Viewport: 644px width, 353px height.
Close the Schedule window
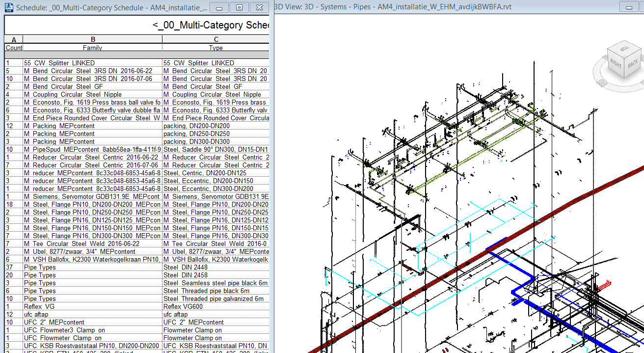coord(258,7)
